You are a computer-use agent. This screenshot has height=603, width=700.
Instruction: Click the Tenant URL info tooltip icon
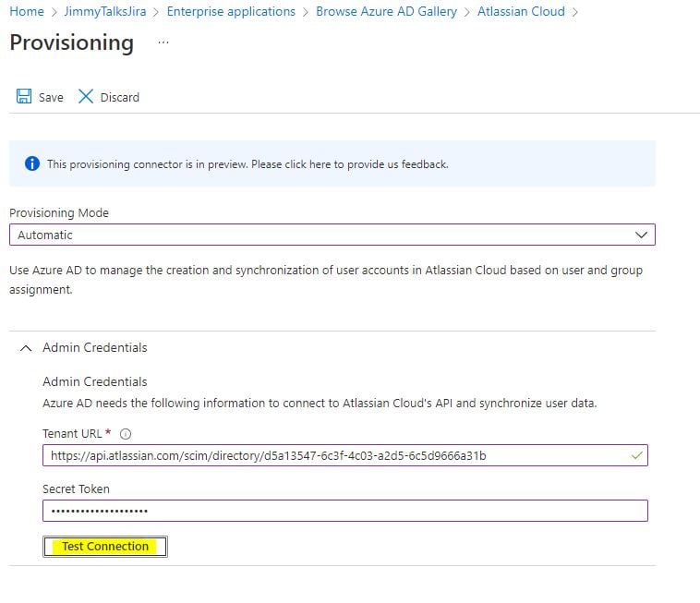click(x=126, y=434)
